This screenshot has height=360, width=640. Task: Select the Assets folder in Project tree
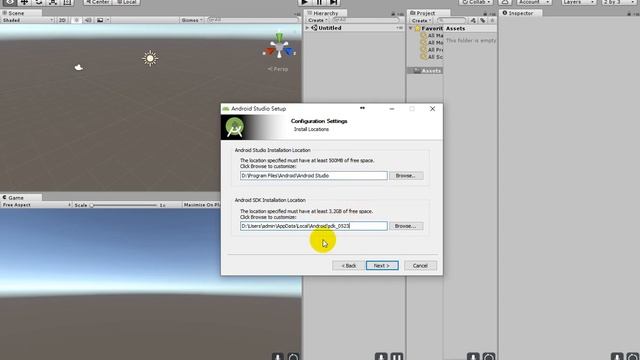(426, 71)
